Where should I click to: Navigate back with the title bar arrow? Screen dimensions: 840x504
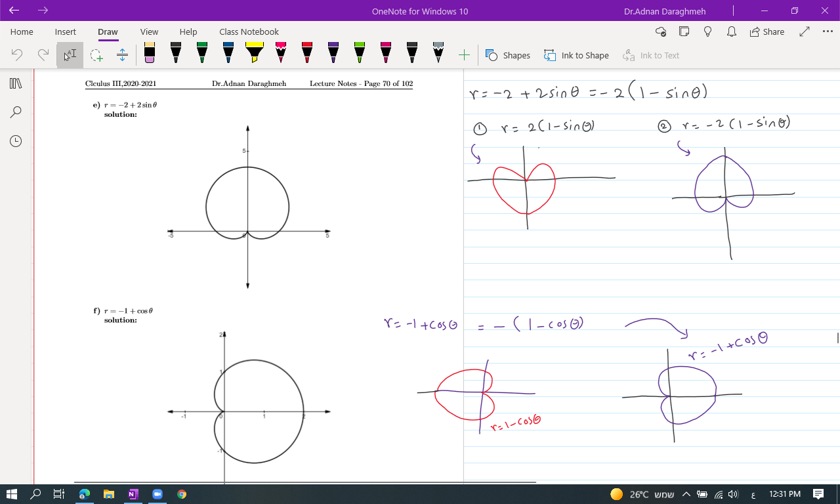[14, 10]
